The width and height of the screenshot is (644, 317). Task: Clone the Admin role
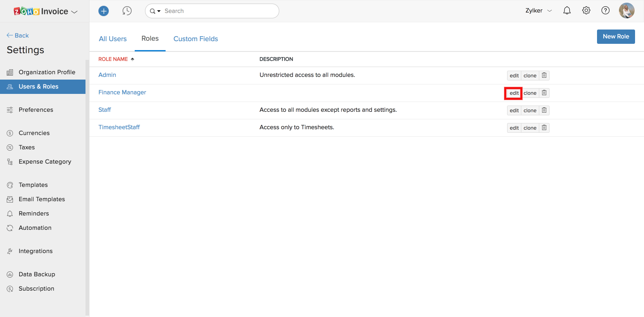pyautogui.click(x=530, y=76)
